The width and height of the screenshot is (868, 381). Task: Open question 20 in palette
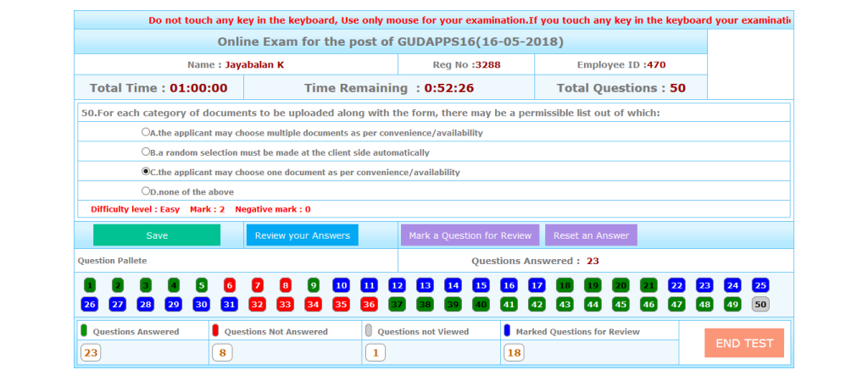(x=620, y=285)
